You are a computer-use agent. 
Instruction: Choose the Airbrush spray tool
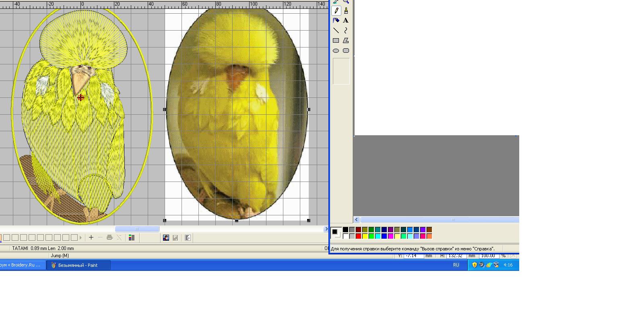(336, 21)
